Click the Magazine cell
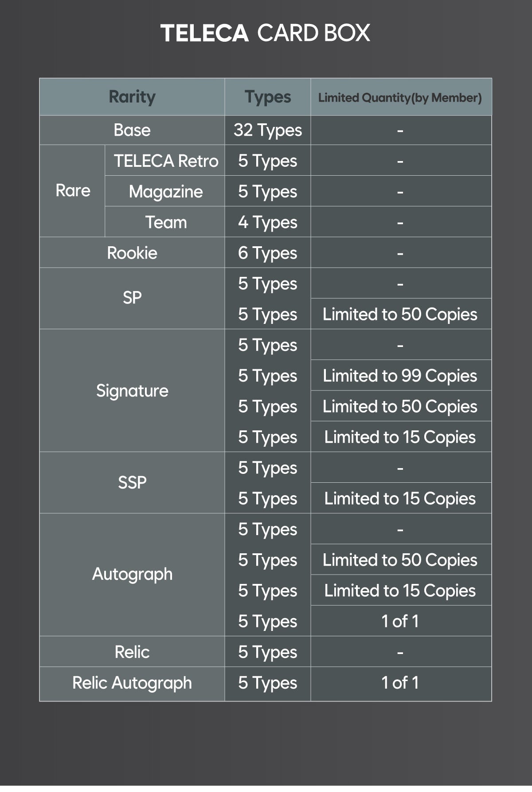The image size is (532, 792). coord(165,191)
